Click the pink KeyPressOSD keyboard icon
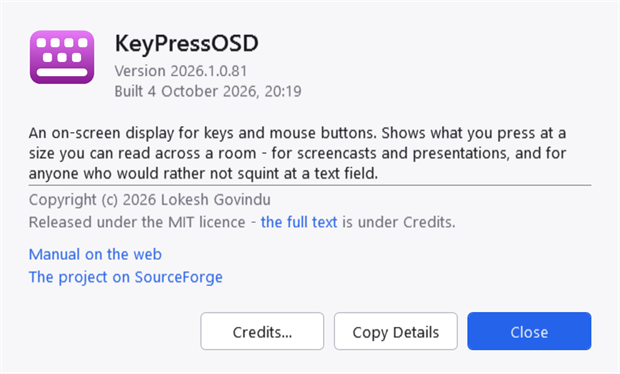The height and width of the screenshot is (374, 620). 62,57
